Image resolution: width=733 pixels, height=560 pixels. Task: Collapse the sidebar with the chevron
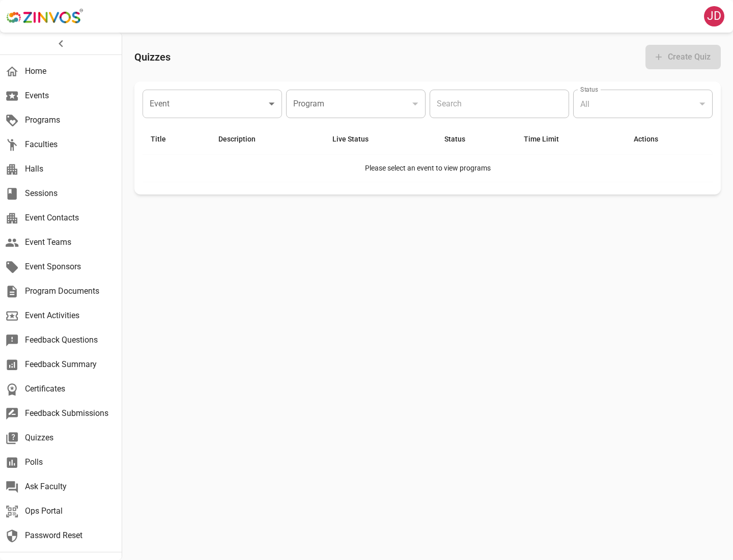tap(61, 44)
